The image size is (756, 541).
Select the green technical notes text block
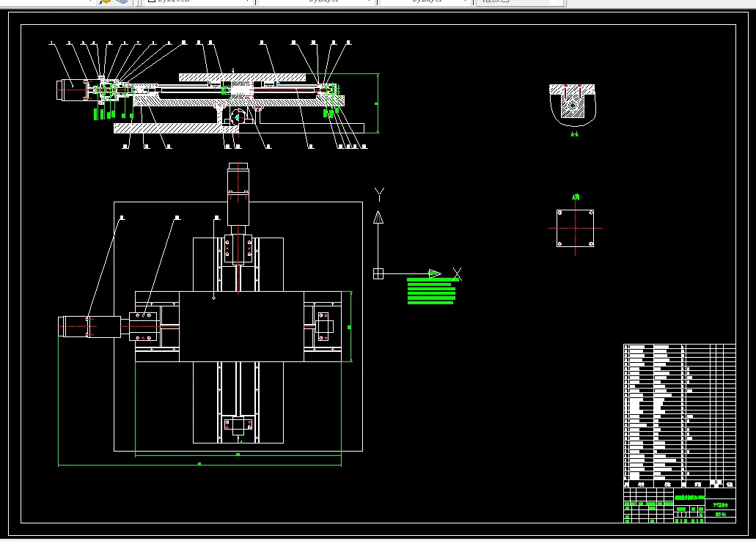(431, 291)
